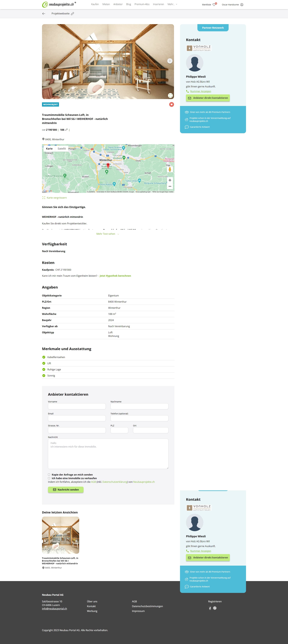Enable Kopie der Anfrage an mich senden
Screen dimensions: 288x644
[x=49, y=474]
